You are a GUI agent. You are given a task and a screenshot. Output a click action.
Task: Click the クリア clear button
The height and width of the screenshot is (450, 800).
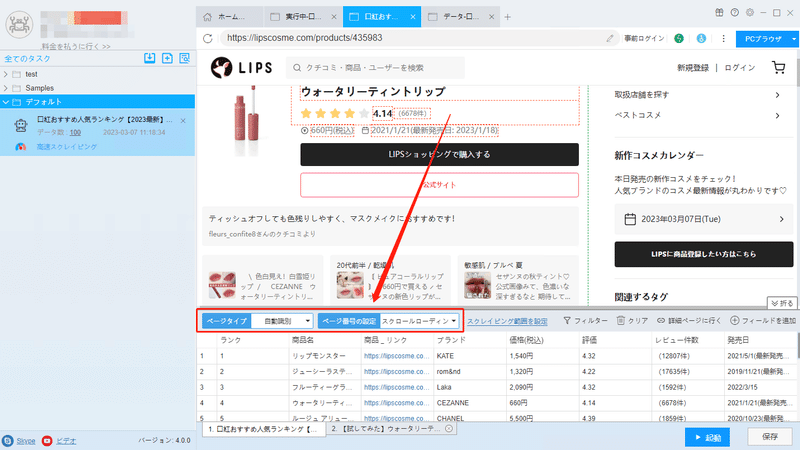(633, 320)
